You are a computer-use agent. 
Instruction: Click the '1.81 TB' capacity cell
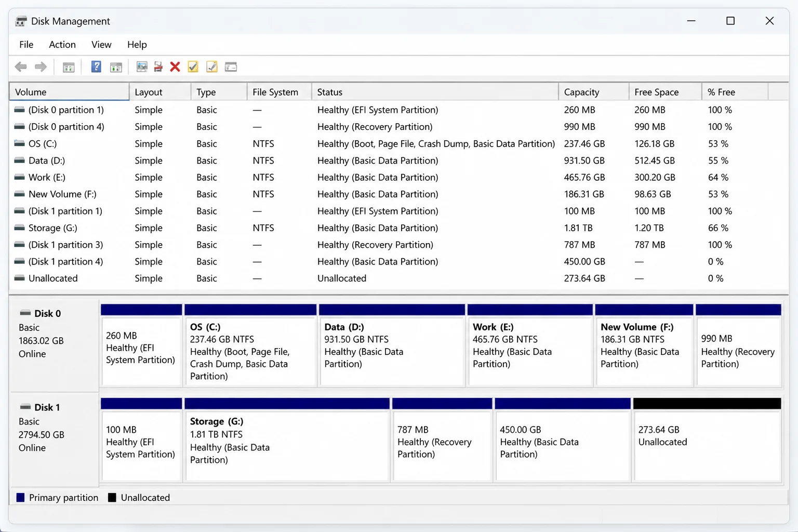578,228
